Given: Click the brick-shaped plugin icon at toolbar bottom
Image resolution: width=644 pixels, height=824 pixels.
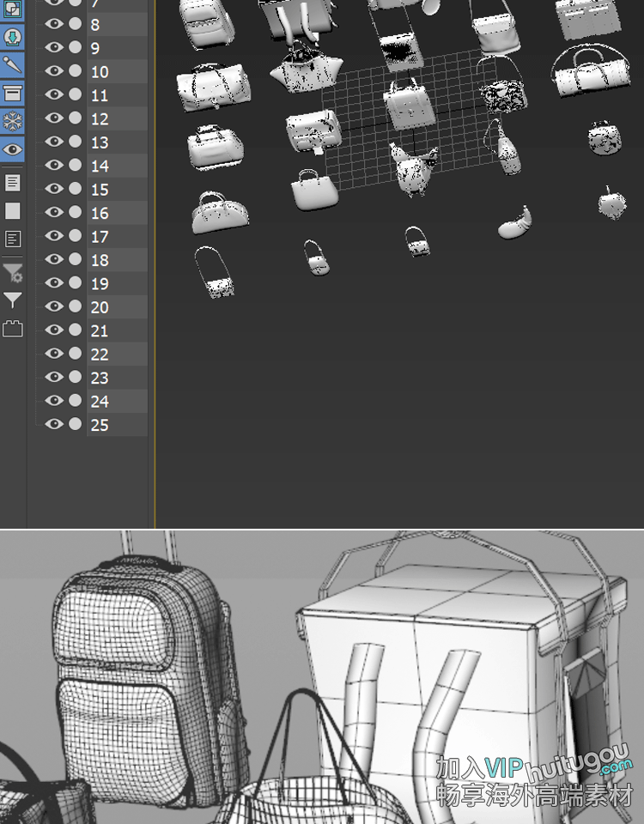Looking at the screenshot, I should [13, 329].
